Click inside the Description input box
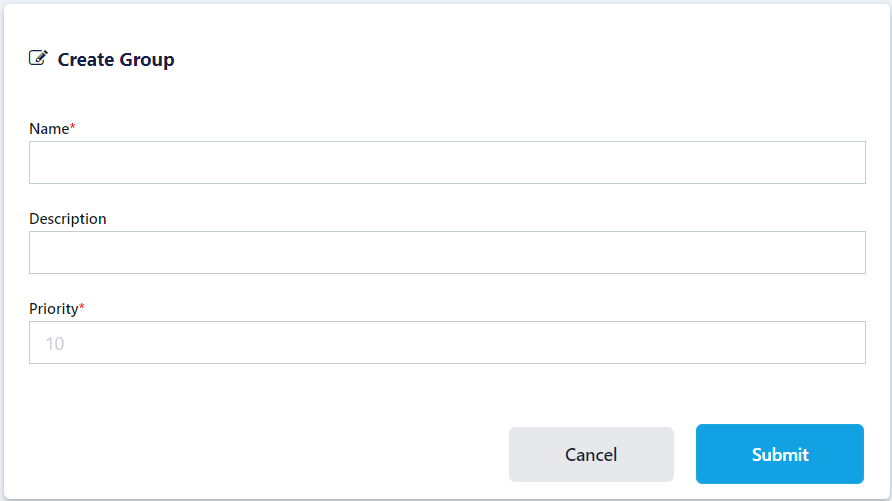Image resolution: width=892 pixels, height=501 pixels. tap(447, 252)
